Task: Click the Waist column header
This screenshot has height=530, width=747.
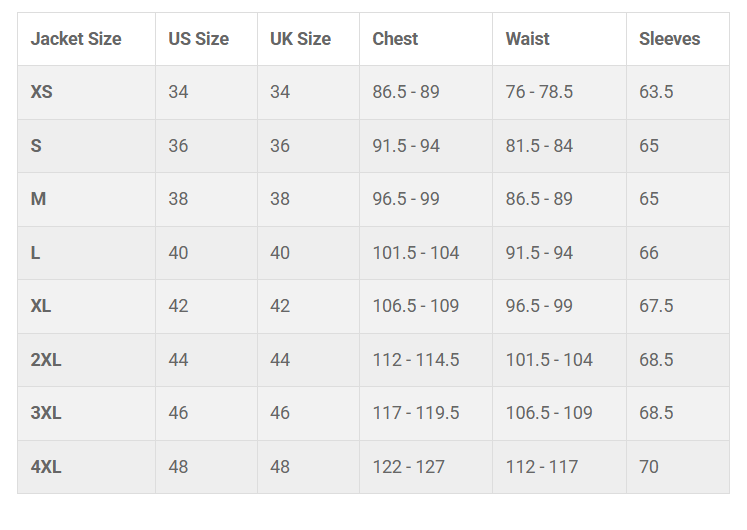Action: click(x=527, y=39)
